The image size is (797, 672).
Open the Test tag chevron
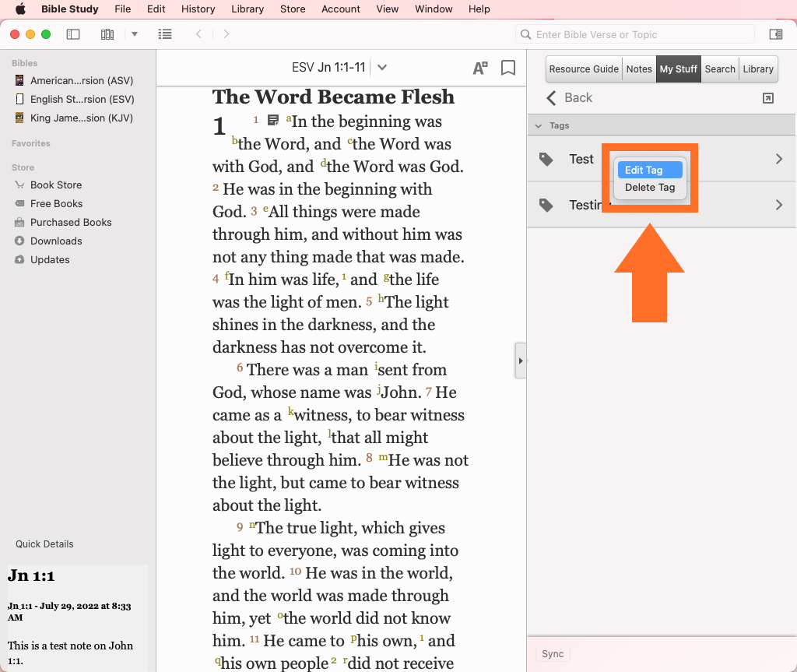point(778,159)
